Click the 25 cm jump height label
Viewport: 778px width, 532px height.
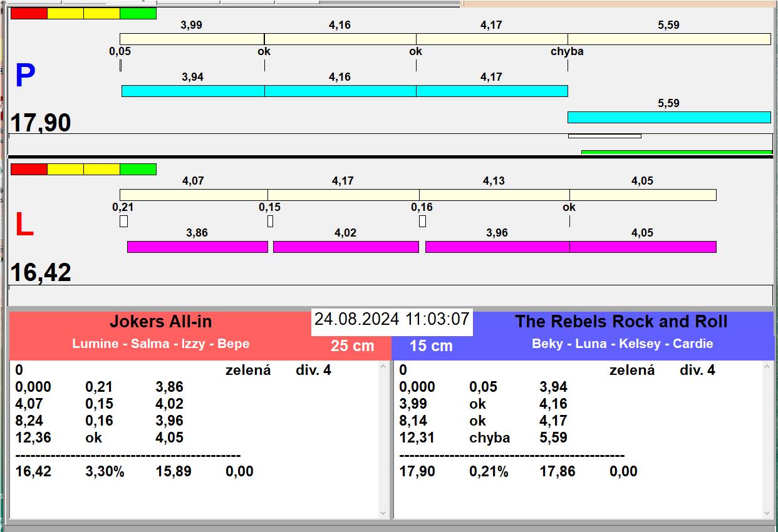click(x=352, y=345)
